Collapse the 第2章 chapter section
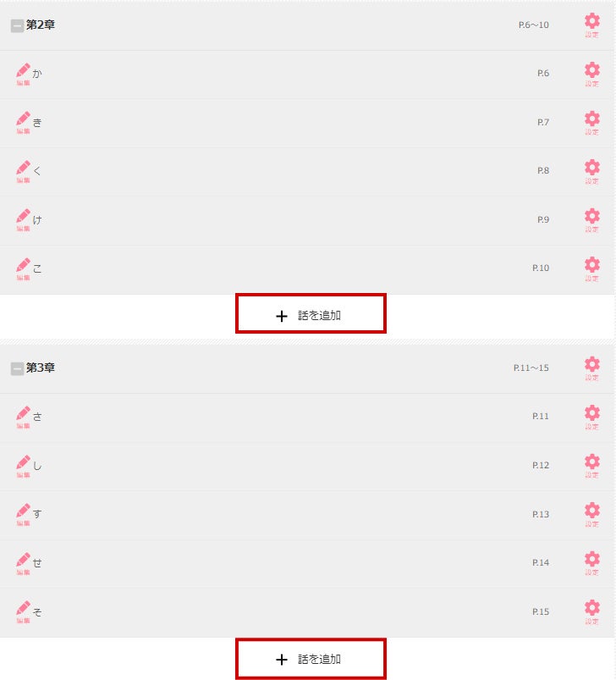The height and width of the screenshot is (680, 616). coord(17,26)
